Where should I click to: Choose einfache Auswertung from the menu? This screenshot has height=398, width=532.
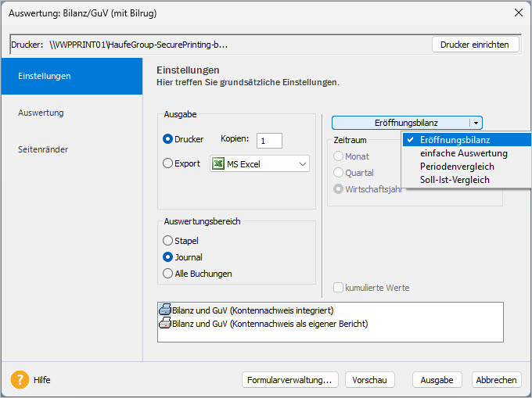[463, 153]
